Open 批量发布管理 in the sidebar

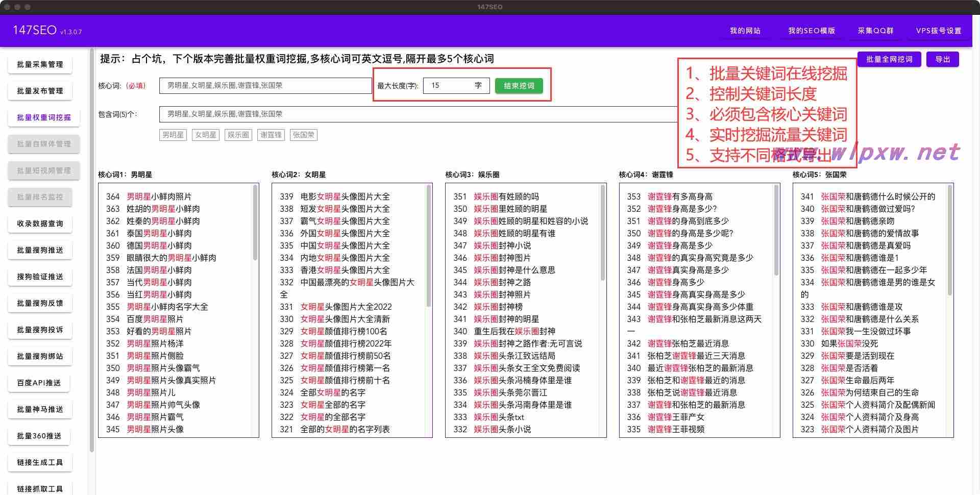40,91
